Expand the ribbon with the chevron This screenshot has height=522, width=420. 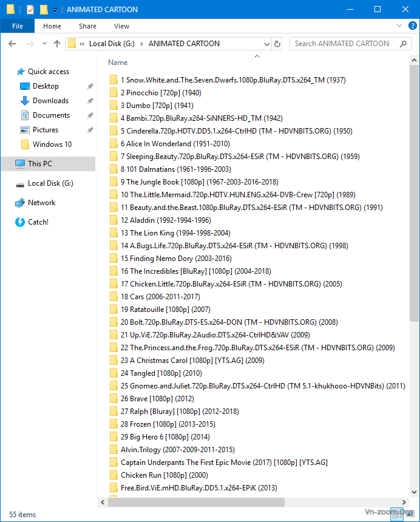[x=399, y=25]
